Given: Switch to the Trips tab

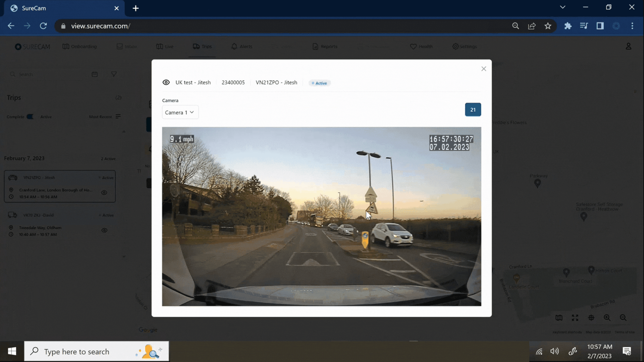Looking at the screenshot, I should [202, 47].
